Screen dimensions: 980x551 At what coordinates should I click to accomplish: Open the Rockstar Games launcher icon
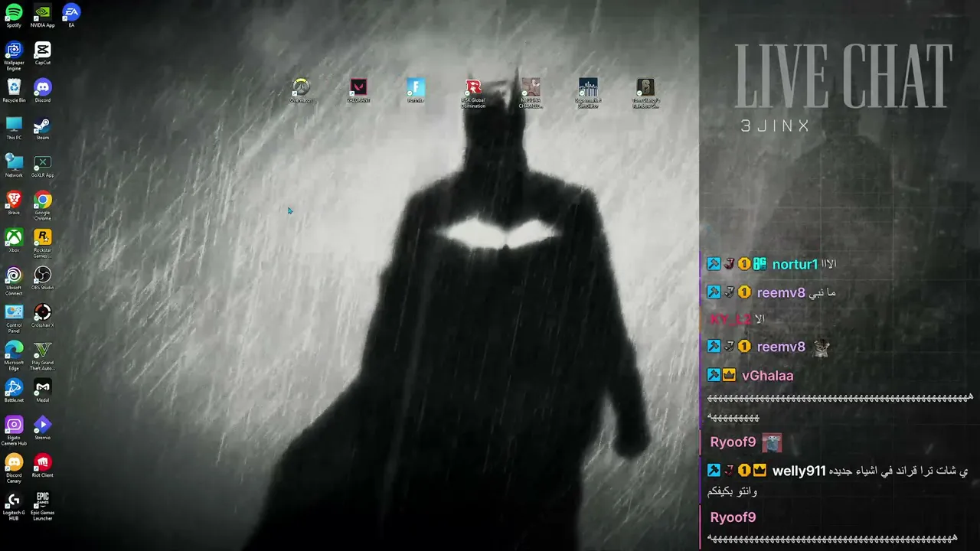tap(43, 243)
